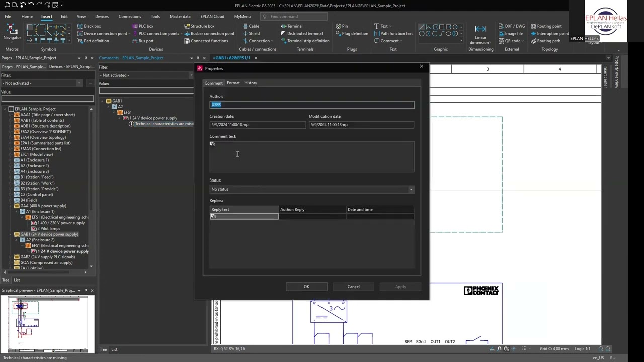This screenshot has height=362, width=644.
Task: Insert Connected functions
Action: click(206, 41)
